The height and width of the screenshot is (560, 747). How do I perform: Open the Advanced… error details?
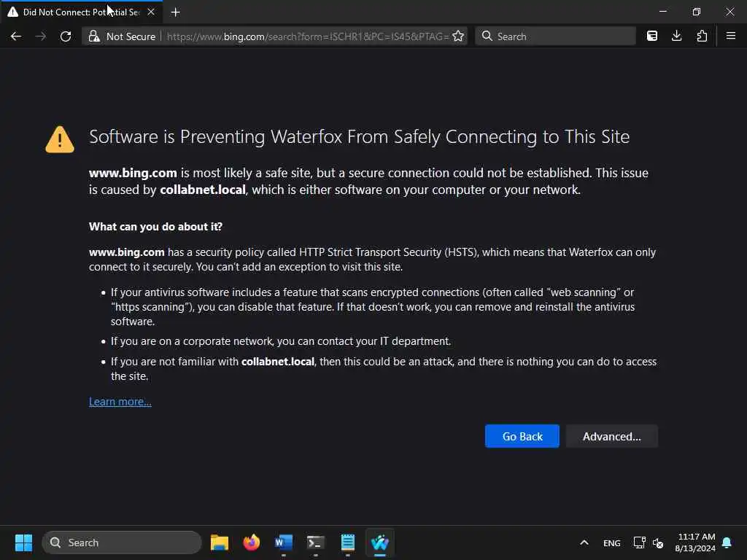(x=612, y=436)
